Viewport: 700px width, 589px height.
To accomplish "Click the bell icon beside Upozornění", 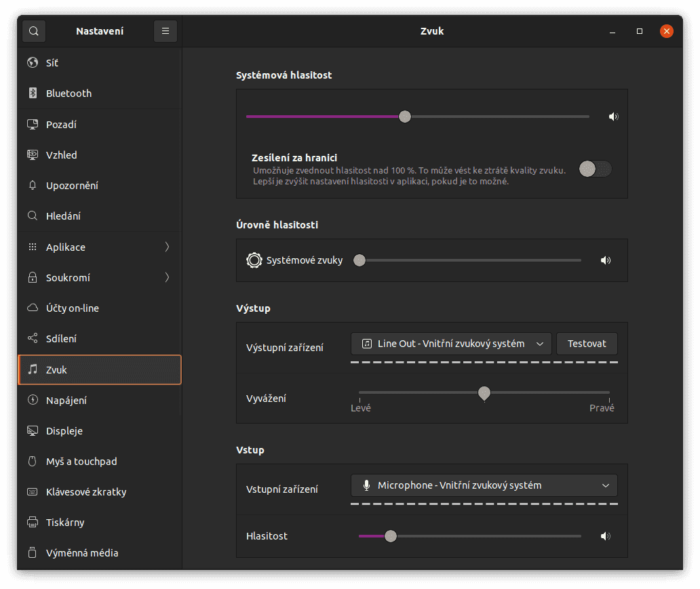I will tap(33, 185).
